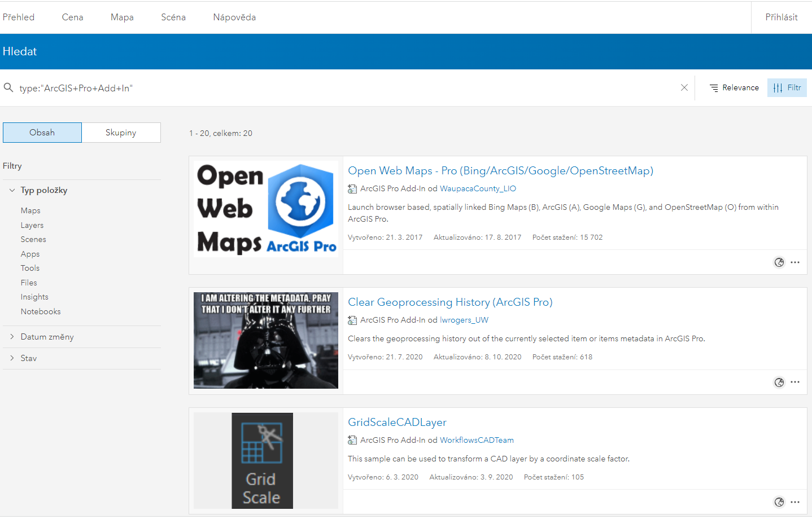812x519 pixels.
Task: Open Clear Geoprocessing History (ArcGIS Pro) link
Action: click(450, 302)
